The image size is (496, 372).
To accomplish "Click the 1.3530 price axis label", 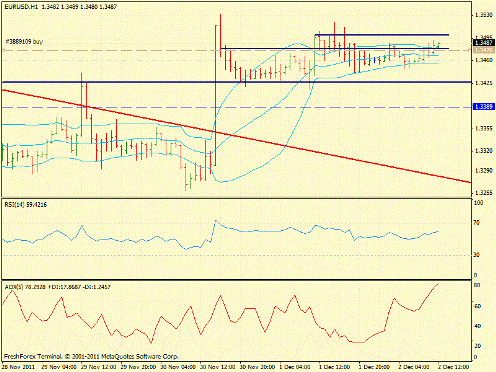I will click(x=484, y=15).
